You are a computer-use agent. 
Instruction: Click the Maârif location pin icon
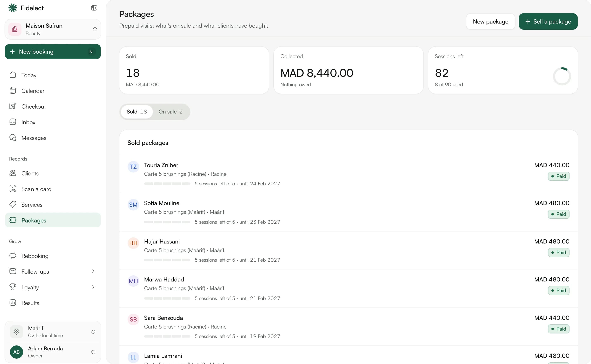tap(16, 332)
